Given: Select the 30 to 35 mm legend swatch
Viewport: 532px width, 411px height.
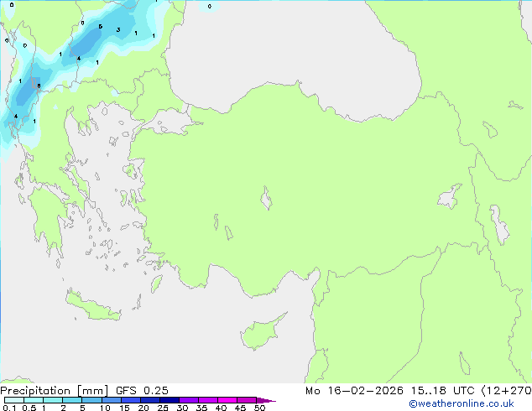Looking at the screenshot, I should tap(189, 400).
